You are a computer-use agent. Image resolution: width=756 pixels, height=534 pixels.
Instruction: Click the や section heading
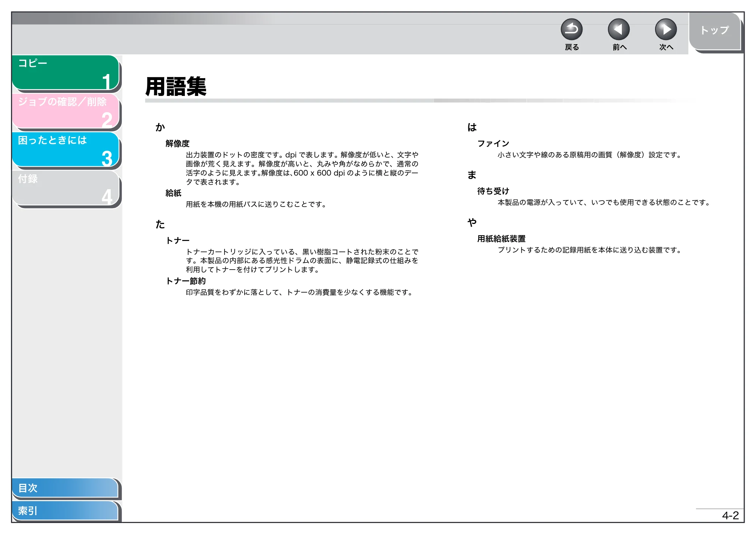click(x=472, y=222)
